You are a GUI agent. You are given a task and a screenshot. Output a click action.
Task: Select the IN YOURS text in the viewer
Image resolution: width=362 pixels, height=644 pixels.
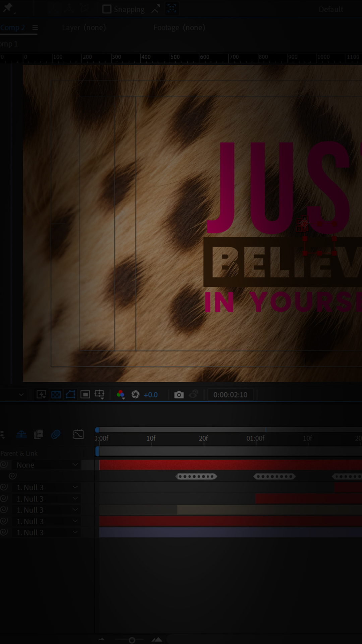283,302
